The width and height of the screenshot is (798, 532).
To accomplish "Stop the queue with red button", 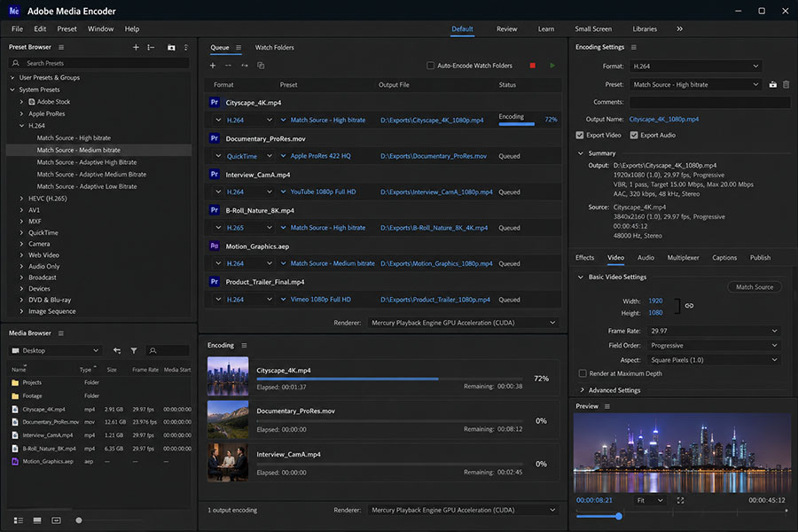I will pyautogui.click(x=532, y=65).
